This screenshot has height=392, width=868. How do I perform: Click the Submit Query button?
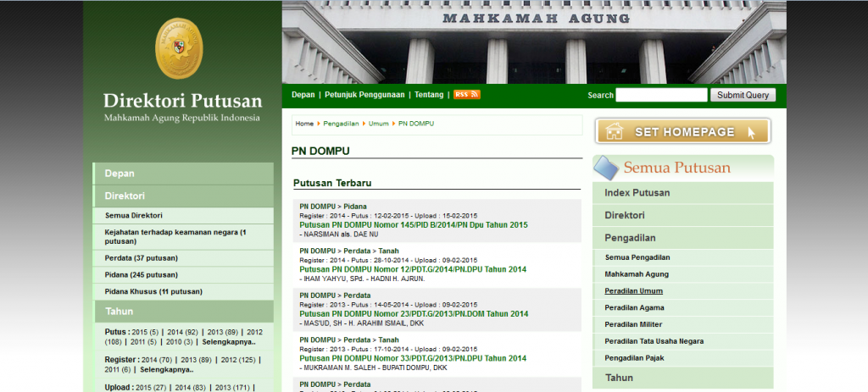click(x=743, y=95)
